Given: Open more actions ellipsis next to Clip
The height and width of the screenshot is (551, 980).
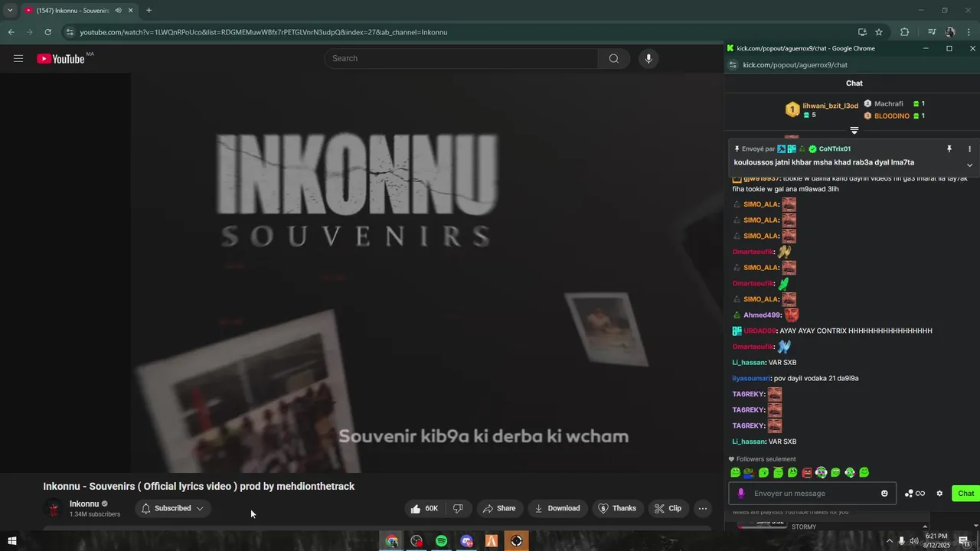Looking at the screenshot, I should (x=702, y=508).
